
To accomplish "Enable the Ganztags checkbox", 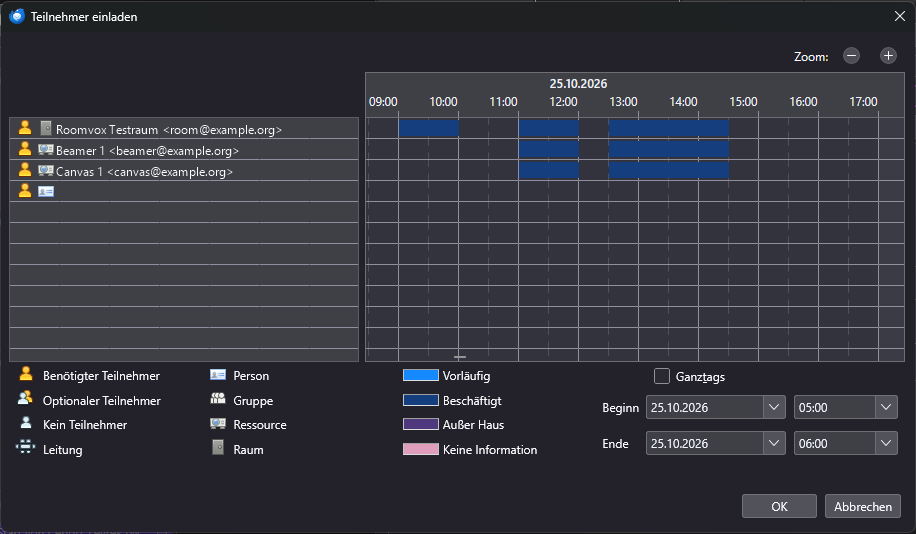I will (x=662, y=376).
